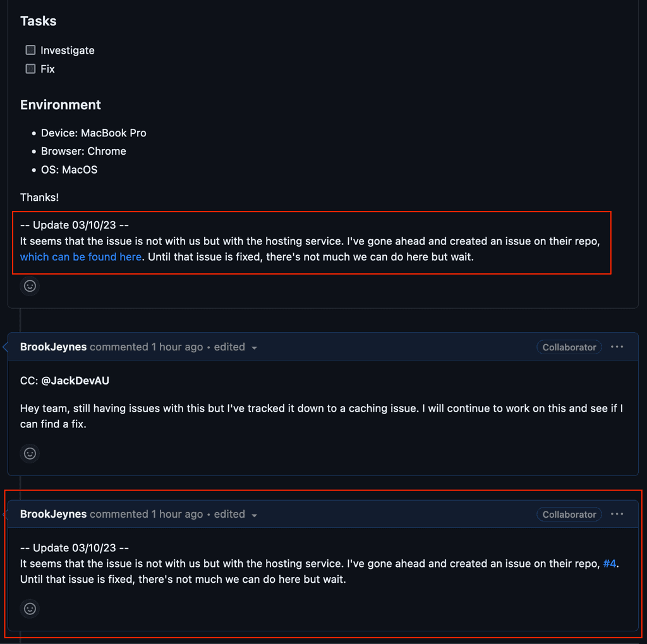Open BrookJeynes profile from the CC comment
The width and height of the screenshot is (647, 644).
pyautogui.click(x=53, y=347)
